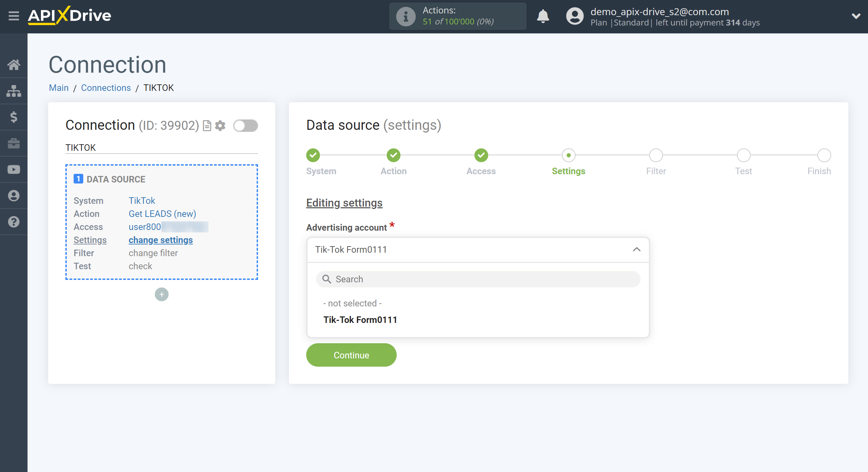Toggle the connection enable/disable switch

244,126
